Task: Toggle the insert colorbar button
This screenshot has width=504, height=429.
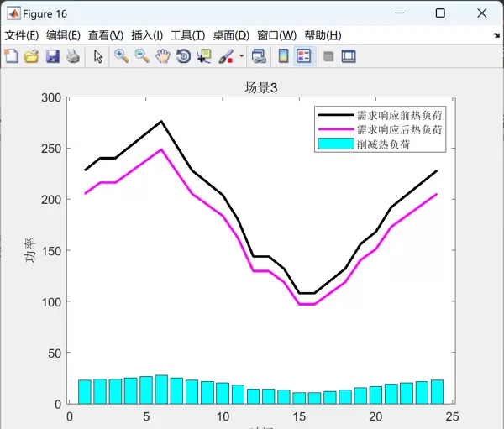Action: point(283,56)
